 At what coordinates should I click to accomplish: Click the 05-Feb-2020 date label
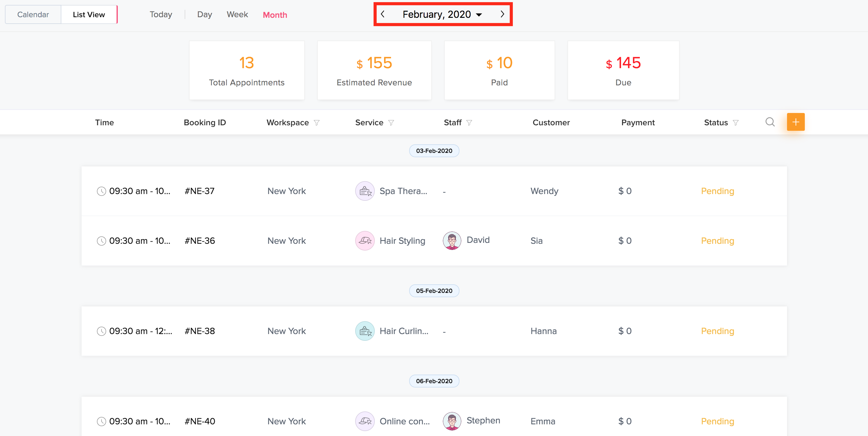tap(434, 291)
